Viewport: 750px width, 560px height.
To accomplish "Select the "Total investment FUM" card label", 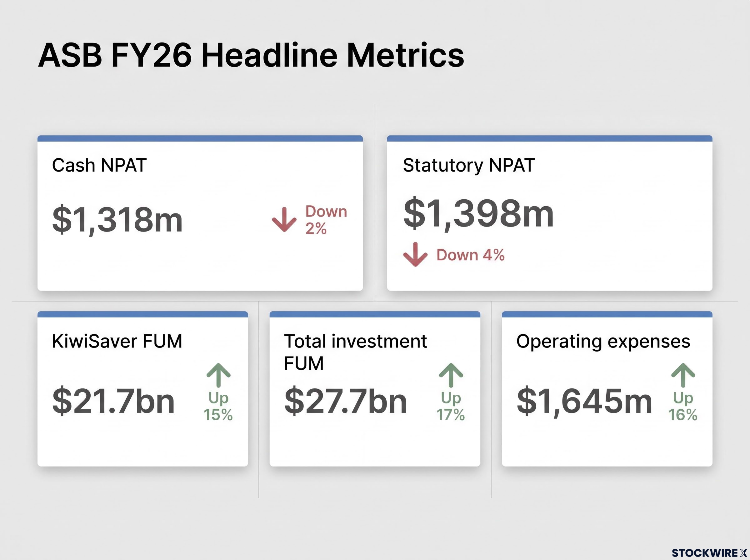I will (355, 352).
